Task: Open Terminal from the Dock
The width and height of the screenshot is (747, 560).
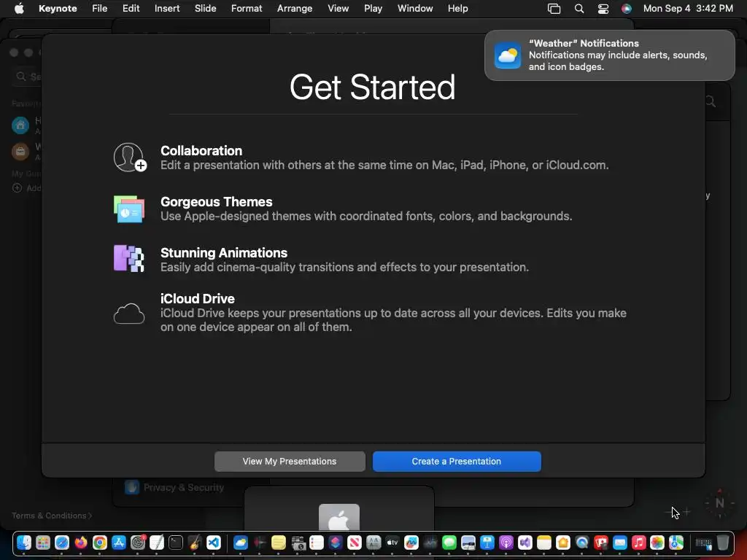Action: (x=176, y=542)
